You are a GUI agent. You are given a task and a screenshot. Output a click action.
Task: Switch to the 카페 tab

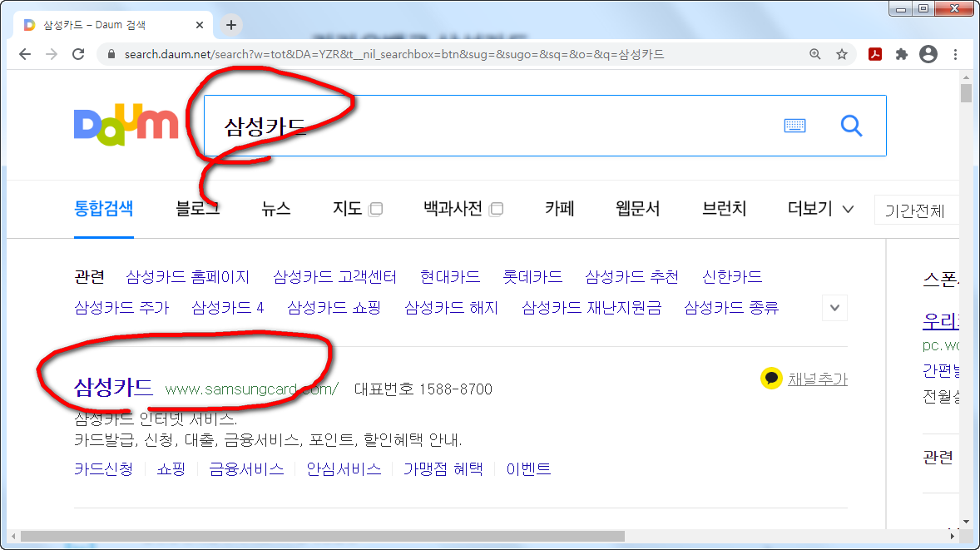(x=559, y=208)
